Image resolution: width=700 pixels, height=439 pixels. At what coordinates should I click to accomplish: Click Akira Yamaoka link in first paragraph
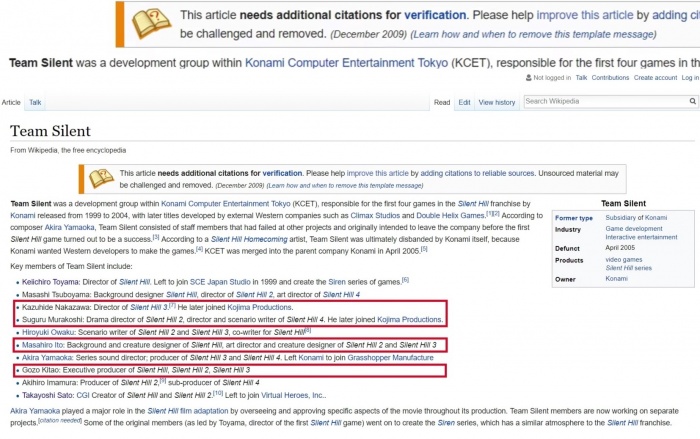click(70, 227)
